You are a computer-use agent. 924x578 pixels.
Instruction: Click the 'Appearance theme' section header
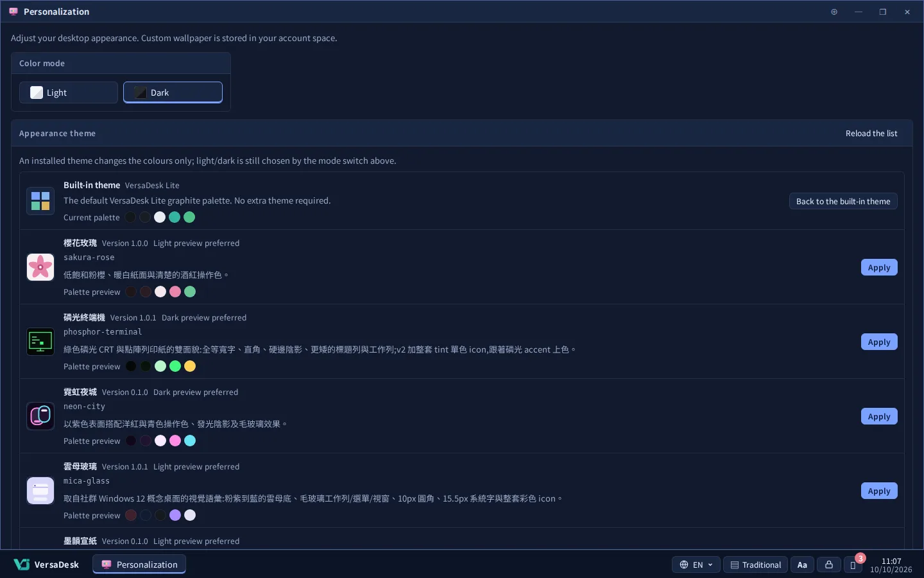[57, 134]
